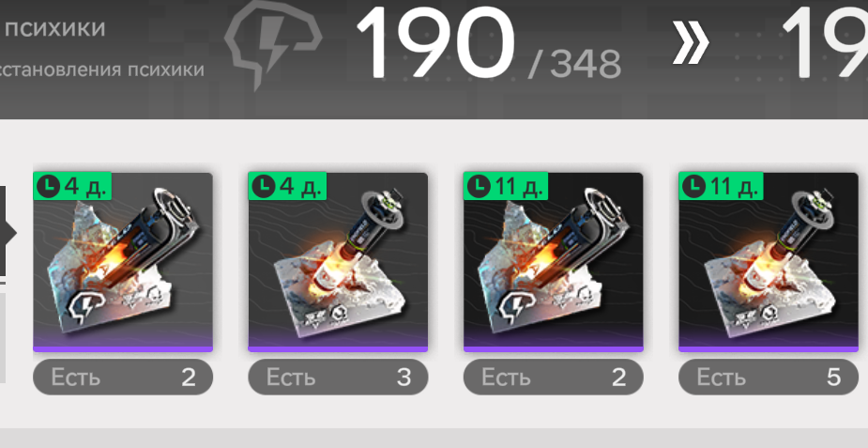Select the 4 д. psyche item with quantity 2
This screenshot has width=868, height=448.
click(x=123, y=262)
